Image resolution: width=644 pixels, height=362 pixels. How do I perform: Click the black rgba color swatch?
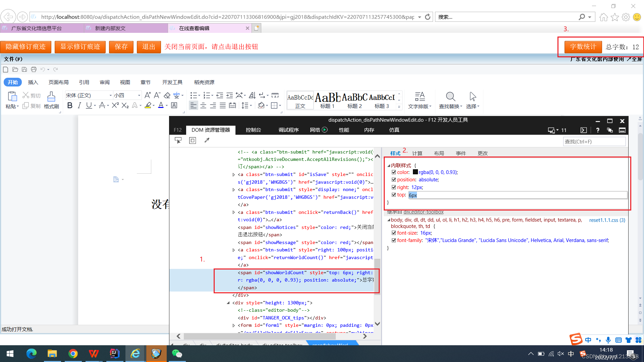pyautogui.click(x=415, y=172)
